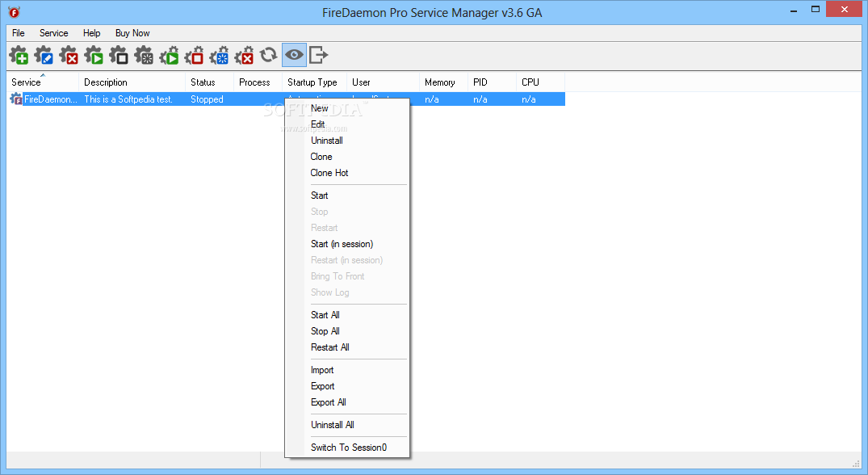Sort by the Service column header

point(43,82)
